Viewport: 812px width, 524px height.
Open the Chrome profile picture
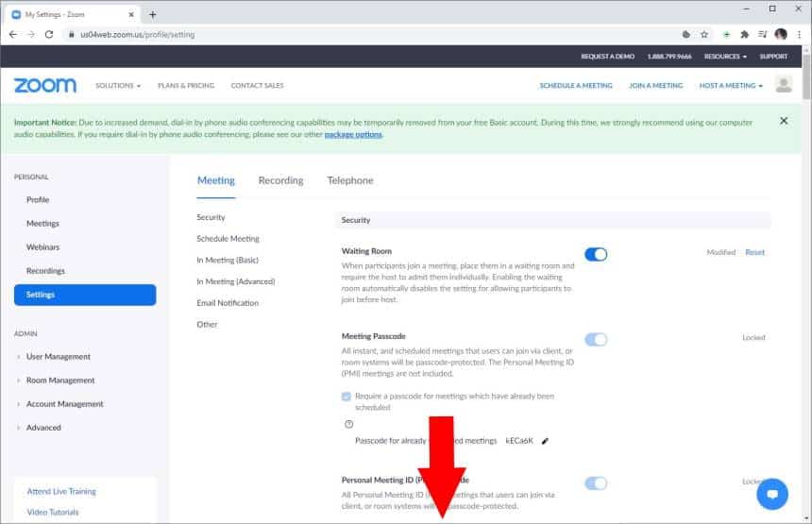tap(781, 35)
